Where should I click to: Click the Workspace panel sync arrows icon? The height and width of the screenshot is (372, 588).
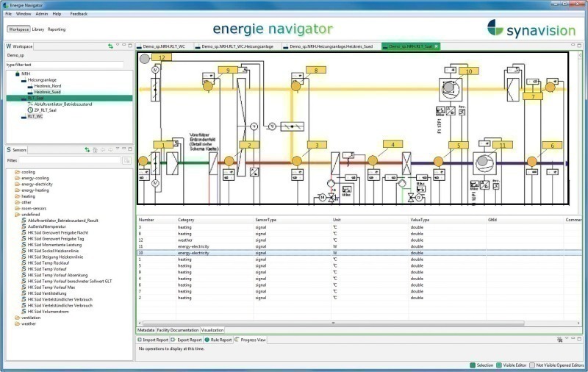tap(110, 46)
